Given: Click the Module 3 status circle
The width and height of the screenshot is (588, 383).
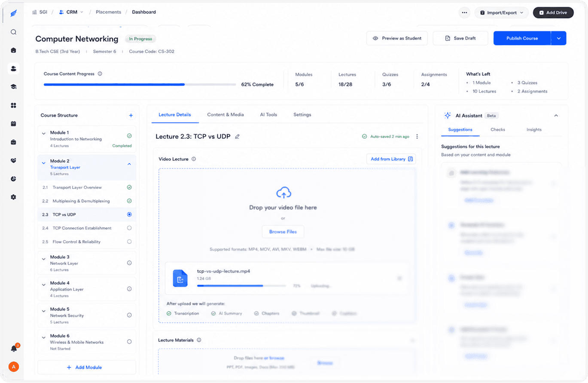Looking at the screenshot, I should coord(129,263).
